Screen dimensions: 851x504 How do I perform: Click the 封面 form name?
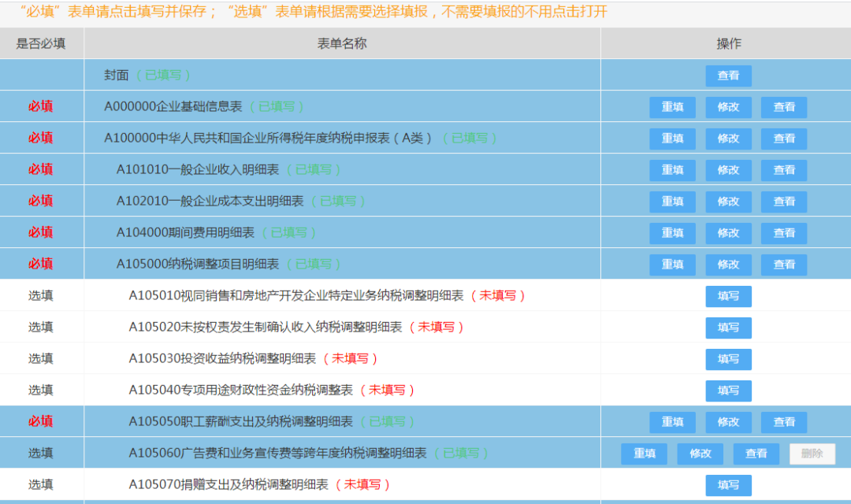point(116,75)
